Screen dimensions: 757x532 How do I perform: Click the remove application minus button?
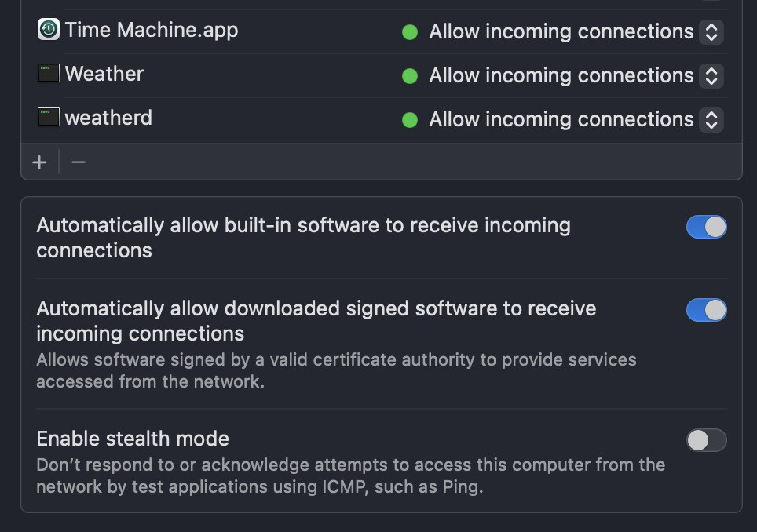[x=79, y=162]
